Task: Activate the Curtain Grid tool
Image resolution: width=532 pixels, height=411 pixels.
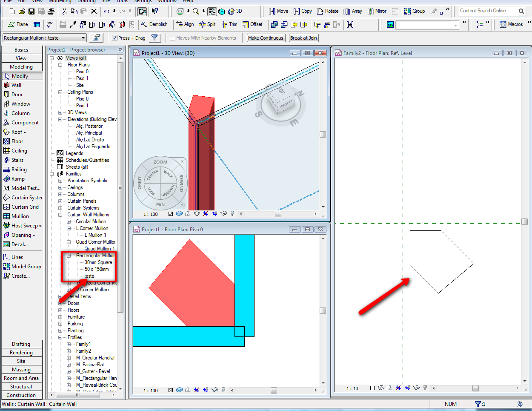Action: pos(25,207)
